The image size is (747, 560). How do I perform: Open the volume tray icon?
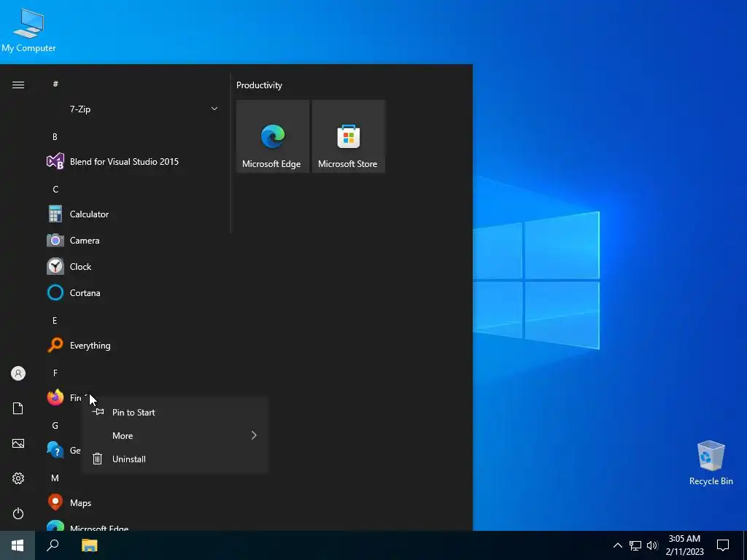[x=652, y=545]
